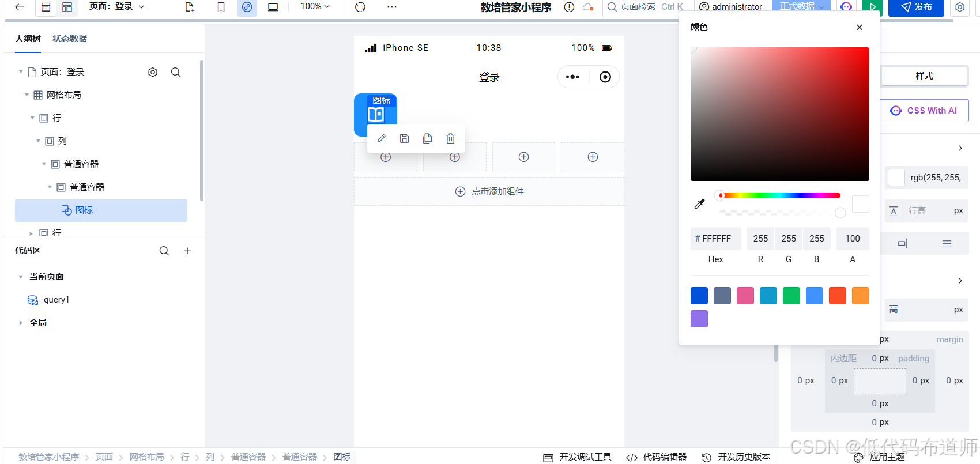Switch to the 状态数据 tab
Image resolution: width=980 pixels, height=464 pixels.
(70, 39)
